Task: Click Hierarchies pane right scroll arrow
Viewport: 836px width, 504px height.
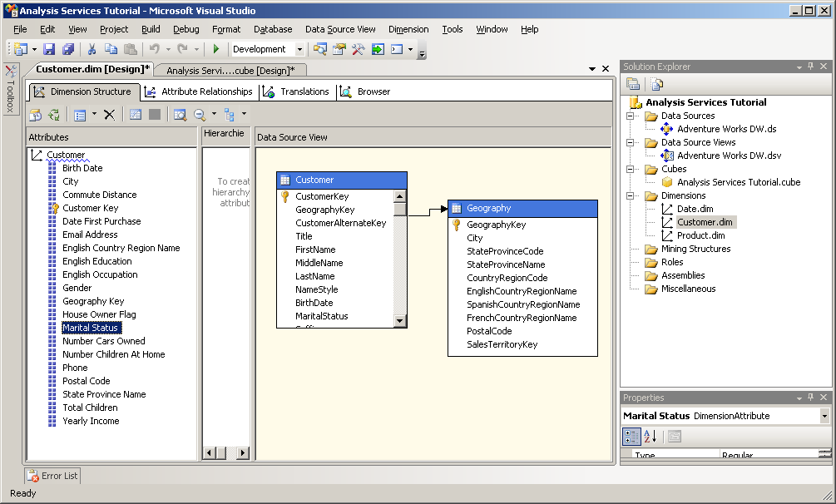Action: coord(243,452)
